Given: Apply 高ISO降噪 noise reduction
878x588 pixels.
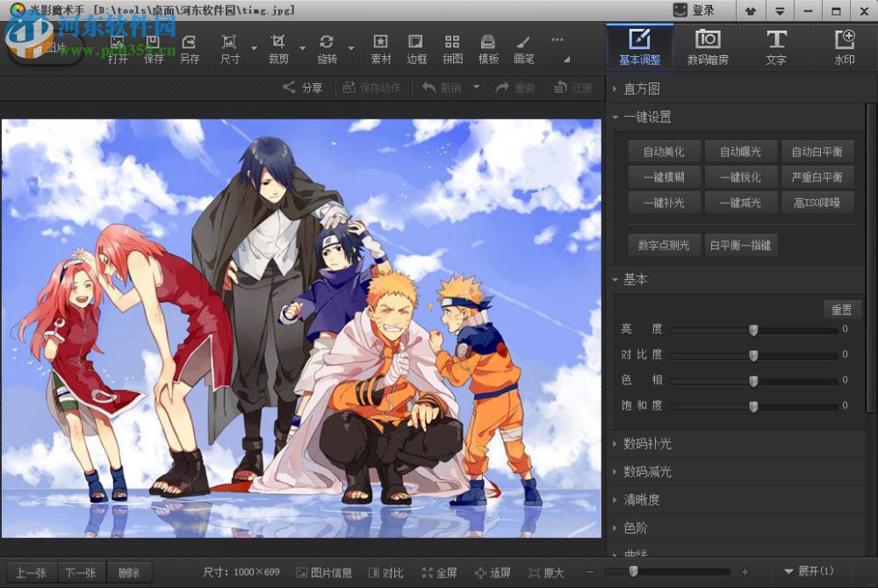Looking at the screenshot, I should (817, 203).
